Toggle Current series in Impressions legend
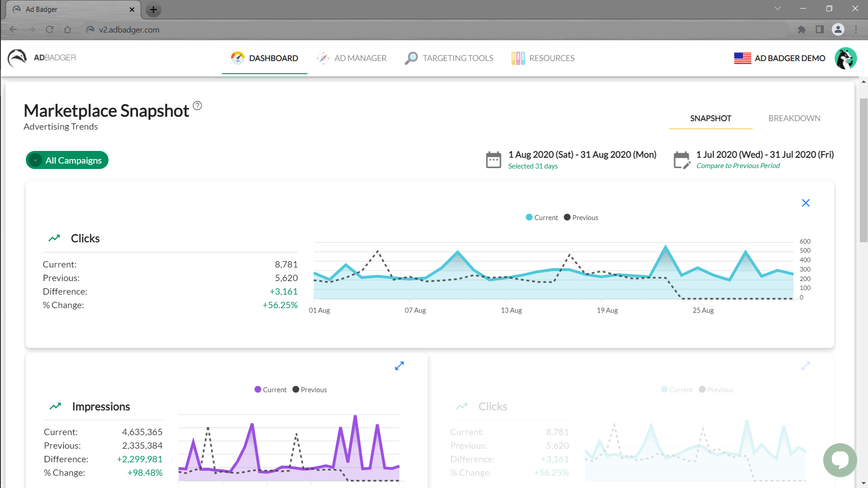The width and height of the screenshot is (868, 488). [x=270, y=390]
